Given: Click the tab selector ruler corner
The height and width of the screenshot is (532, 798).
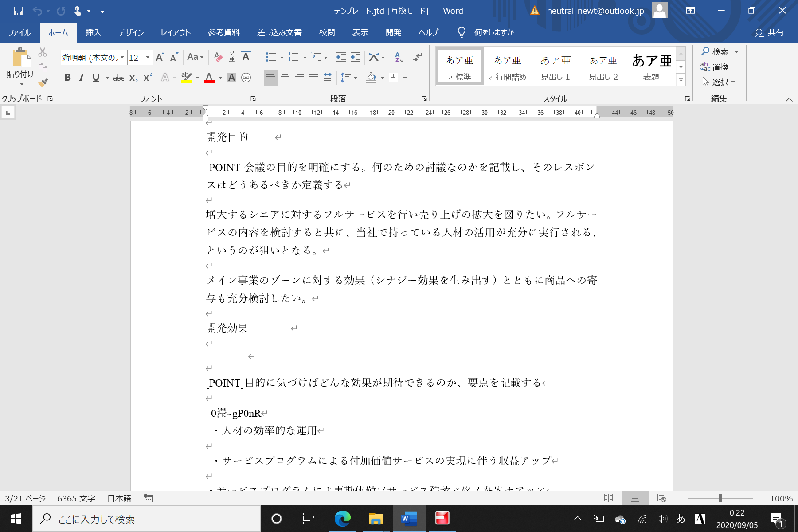Looking at the screenshot, I should coord(8,113).
